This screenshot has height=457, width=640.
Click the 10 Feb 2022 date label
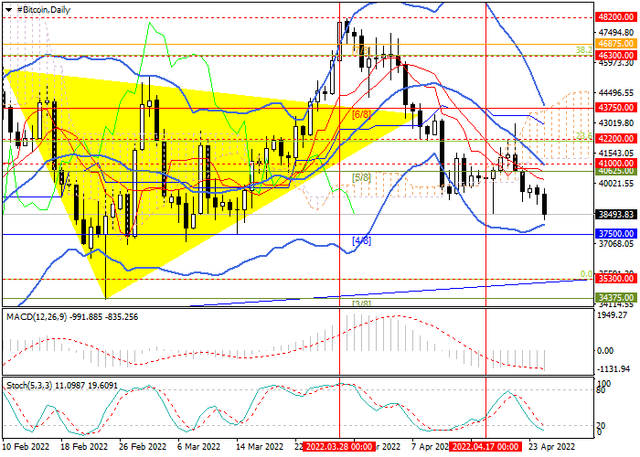tap(27, 446)
